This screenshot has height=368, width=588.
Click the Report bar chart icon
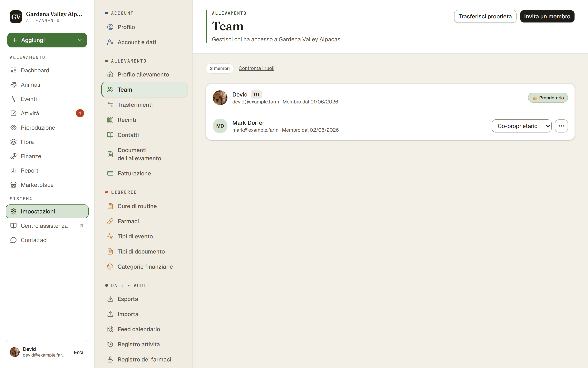click(13, 171)
